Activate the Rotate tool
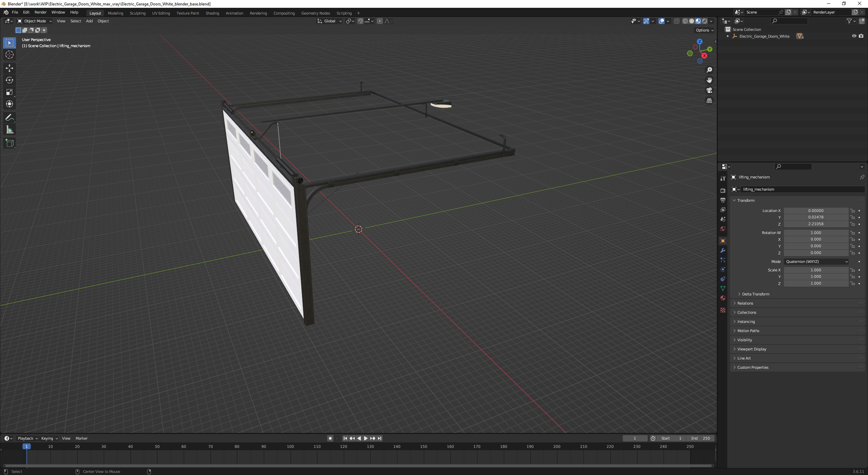The image size is (868, 475). click(x=9, y=80)
